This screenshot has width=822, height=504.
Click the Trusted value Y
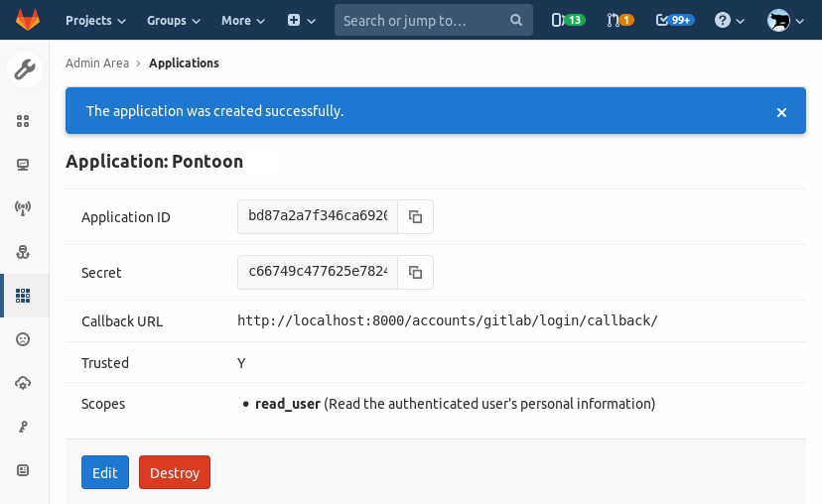[241, 363]
